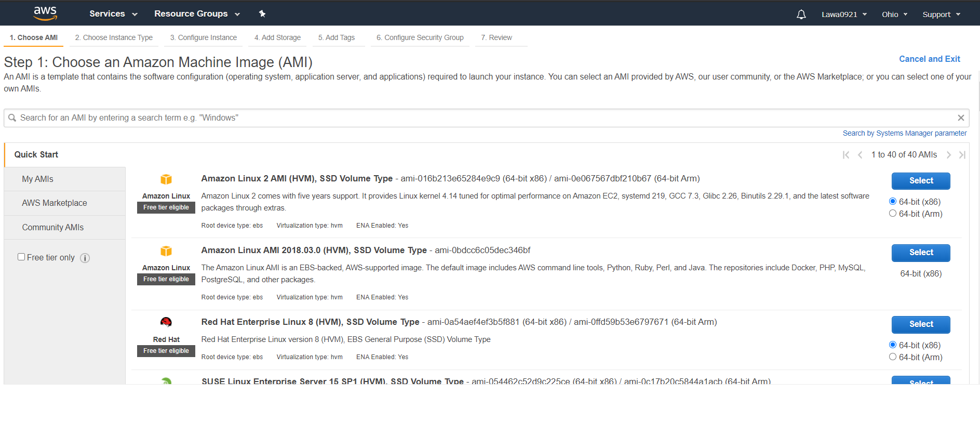Image resolution: width=980 pixels, height=421 pixels.
Task: Click the Amazon Linux 2018.03.0 AMI icon
Action: pyautogui.click(x=166, y=251)
